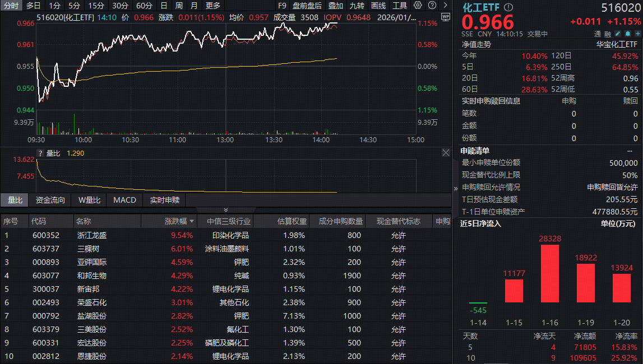643x364 pixels.
Task: Click the help question-mark icon in toolbar
Action: [x=432, y=6]
